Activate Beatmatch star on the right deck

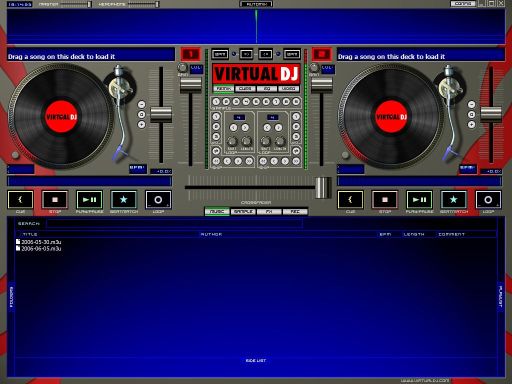point(454,200)
